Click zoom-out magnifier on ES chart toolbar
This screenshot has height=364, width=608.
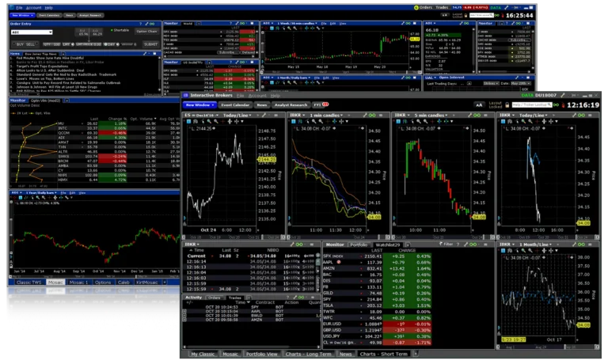click(216, 121)
